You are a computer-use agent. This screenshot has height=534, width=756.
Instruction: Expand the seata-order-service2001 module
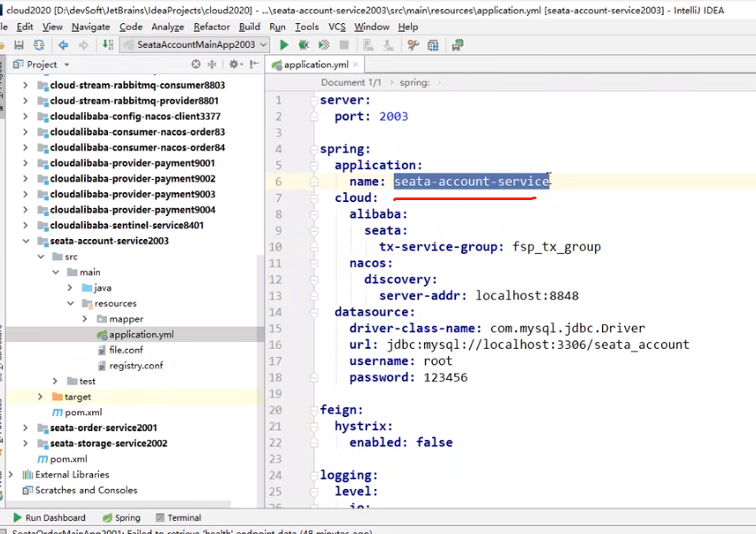(x=26, y=428)
